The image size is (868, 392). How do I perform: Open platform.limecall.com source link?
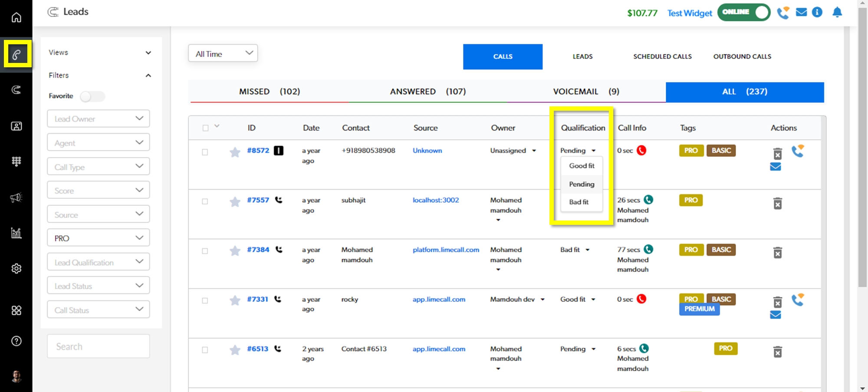click(x=446, y=250)
